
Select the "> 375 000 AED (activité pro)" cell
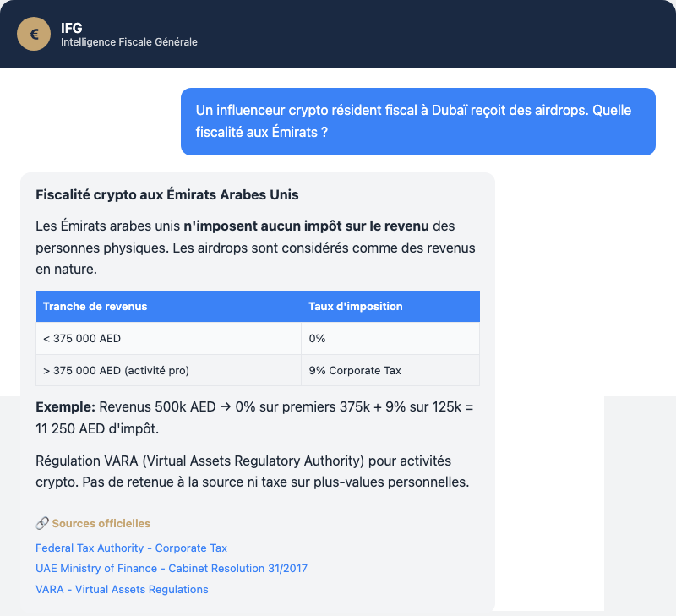click(116, 370)
